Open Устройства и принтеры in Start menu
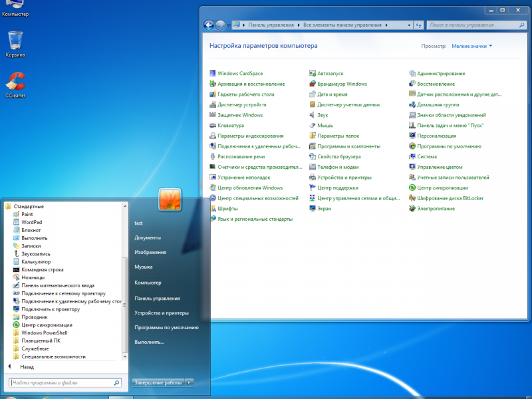This screenshot has width=532, height=399. 162,313
